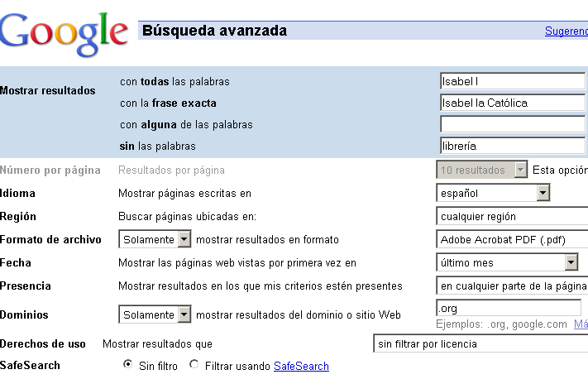Screen dimensions: 588x384
Task: Click the bold 'SafeSearch' row label
Action: 30,365
